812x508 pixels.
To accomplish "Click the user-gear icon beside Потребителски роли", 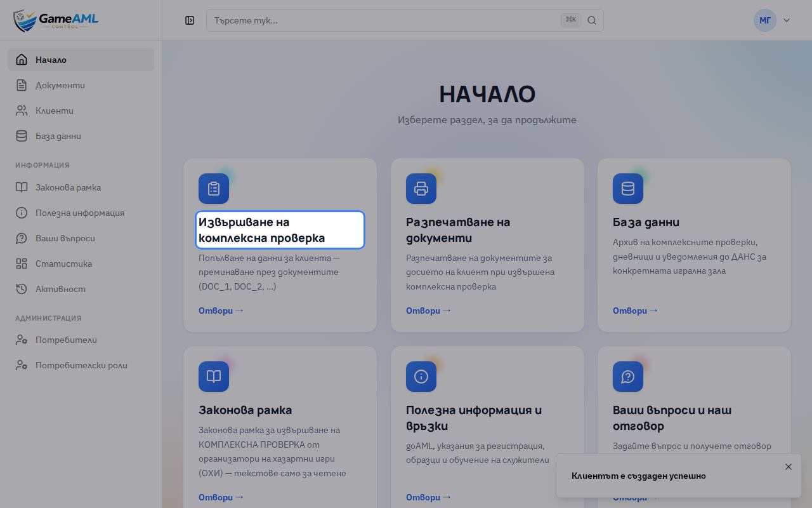I will coord(22,365).
